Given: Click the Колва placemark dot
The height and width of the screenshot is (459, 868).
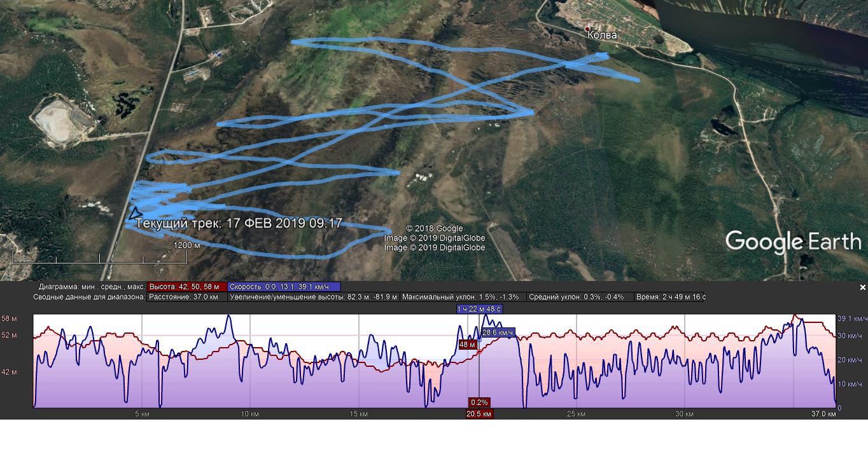Looking at the screenshot, I should [x=588, y=29].
